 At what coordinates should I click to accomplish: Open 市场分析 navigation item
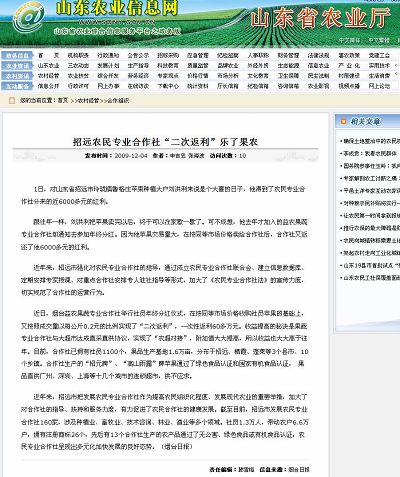pos(228,76)
